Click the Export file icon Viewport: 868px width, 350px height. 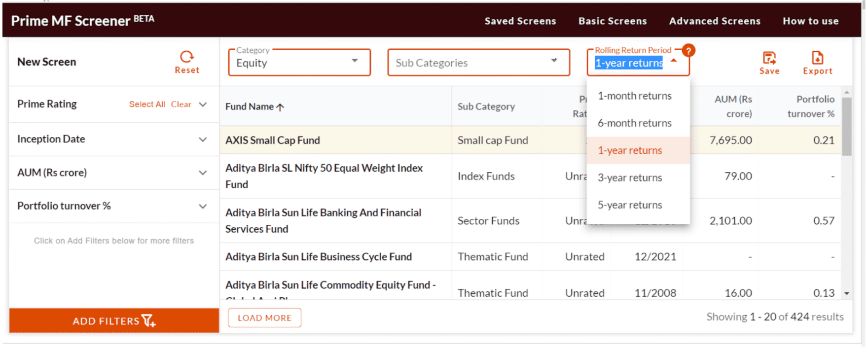pos(817,58)
